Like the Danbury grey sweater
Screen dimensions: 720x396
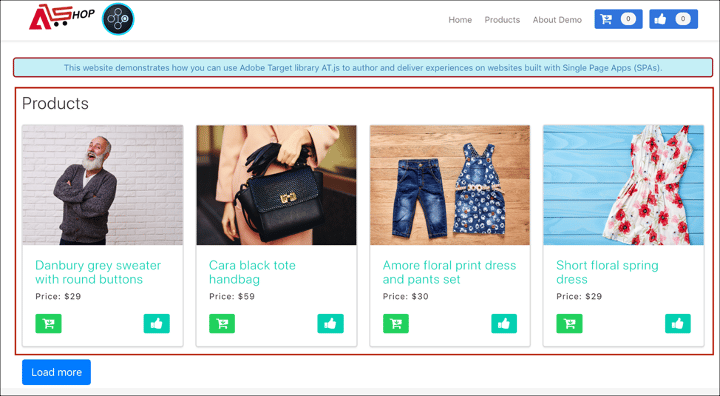click(x=157, y=323)
